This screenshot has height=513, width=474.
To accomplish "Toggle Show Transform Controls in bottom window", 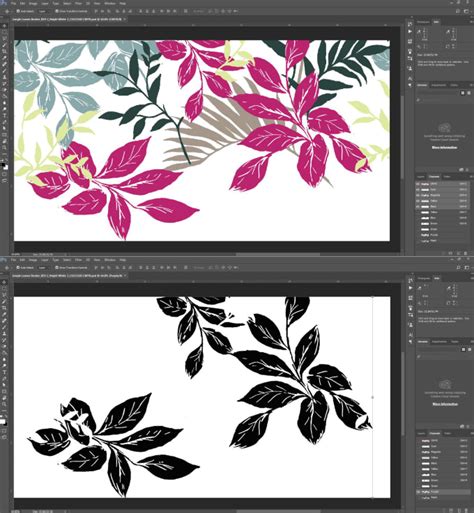I will (x=57, y=268).
